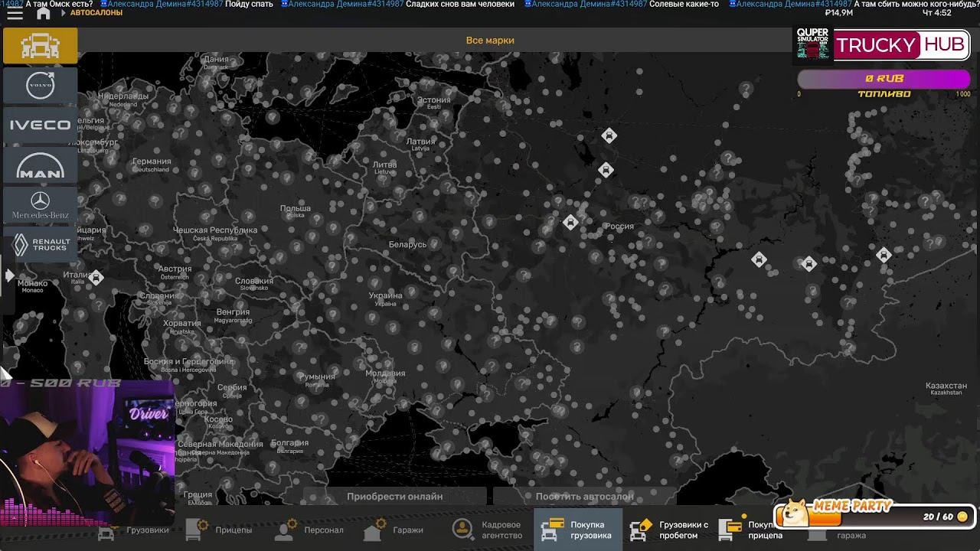The image size is (980, 551).
Task: Click the Литва label on the map
Action: tap(384, 165)
